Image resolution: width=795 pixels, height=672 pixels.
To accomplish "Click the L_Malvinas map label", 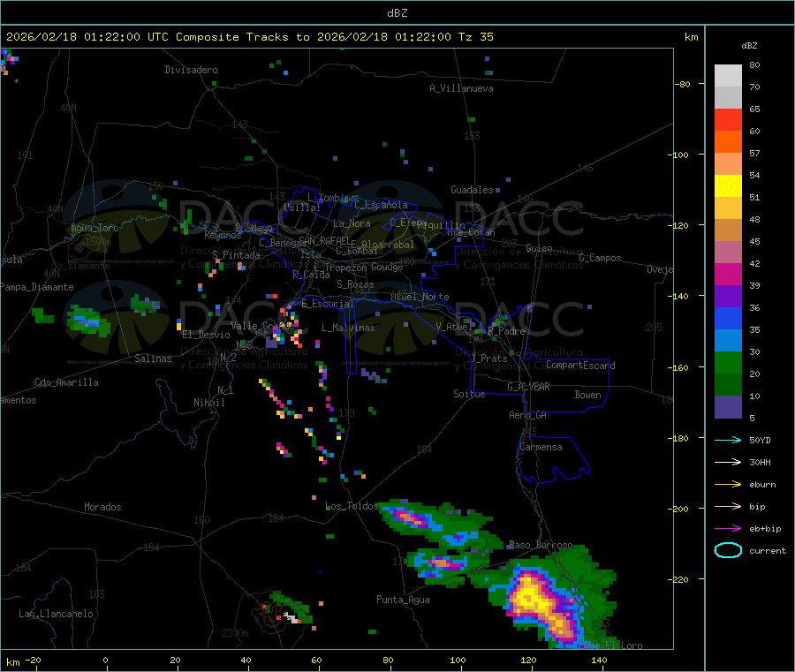I will coord(348,328).
